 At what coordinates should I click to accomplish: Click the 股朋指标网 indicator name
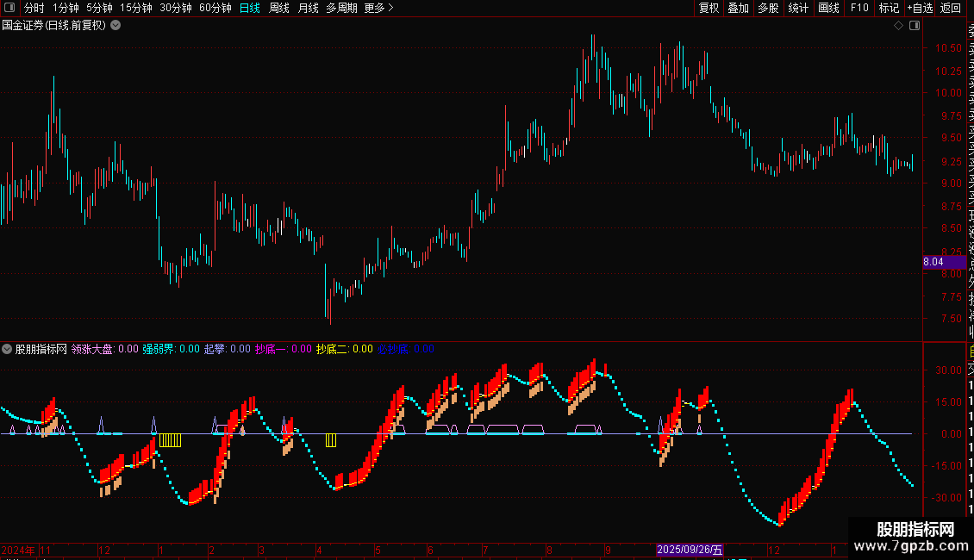point(41,349)
